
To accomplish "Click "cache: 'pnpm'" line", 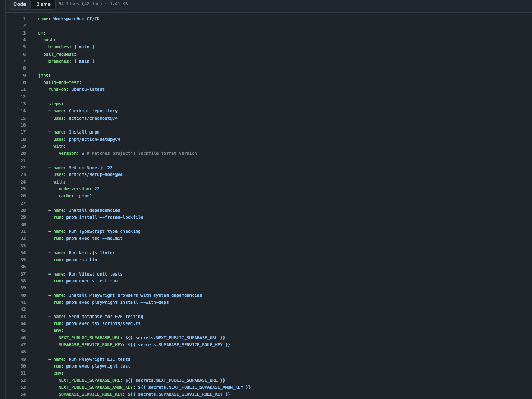I will tap(76, 196).
